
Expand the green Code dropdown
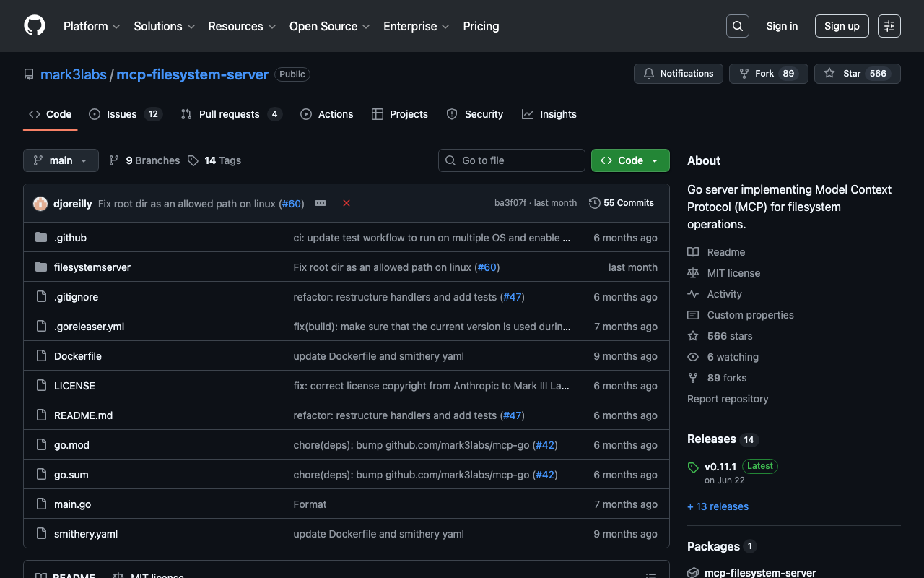(x=629, y=160)
